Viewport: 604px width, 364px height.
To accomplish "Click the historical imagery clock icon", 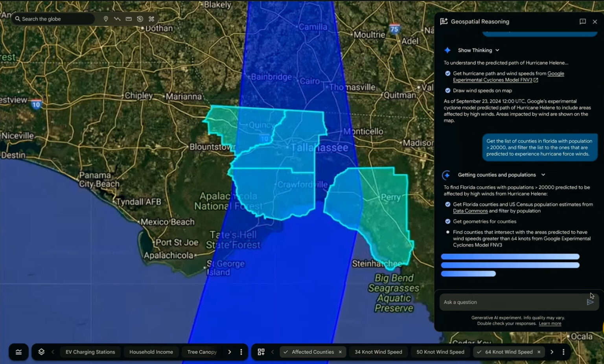I will point(139,19).
